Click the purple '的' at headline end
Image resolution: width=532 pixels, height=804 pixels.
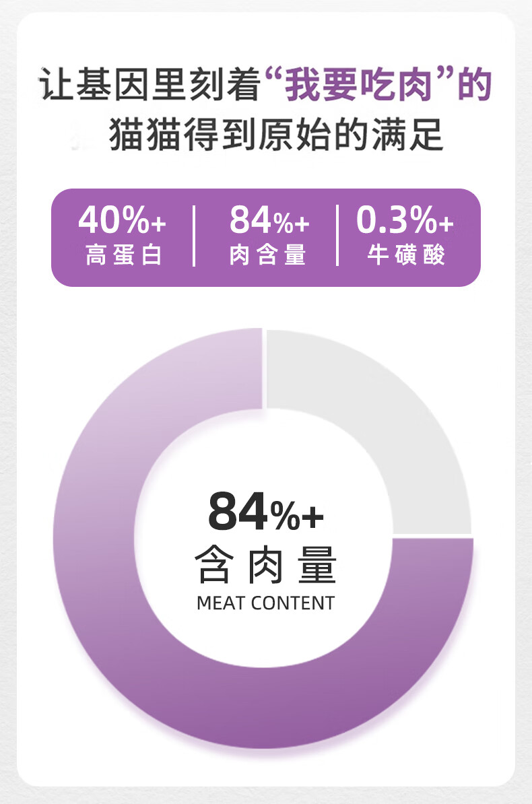pos(475,85)
